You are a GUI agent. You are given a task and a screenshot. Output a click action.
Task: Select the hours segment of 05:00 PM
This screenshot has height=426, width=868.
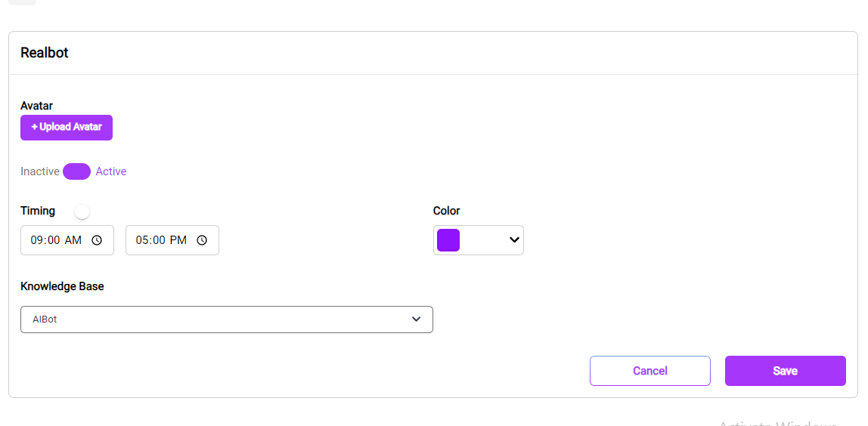point(141,240)
